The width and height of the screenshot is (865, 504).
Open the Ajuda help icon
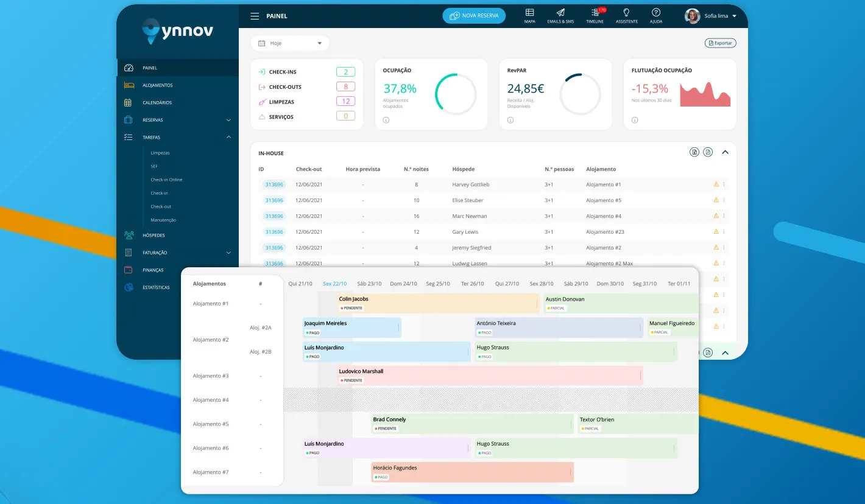tap(656, 16)
